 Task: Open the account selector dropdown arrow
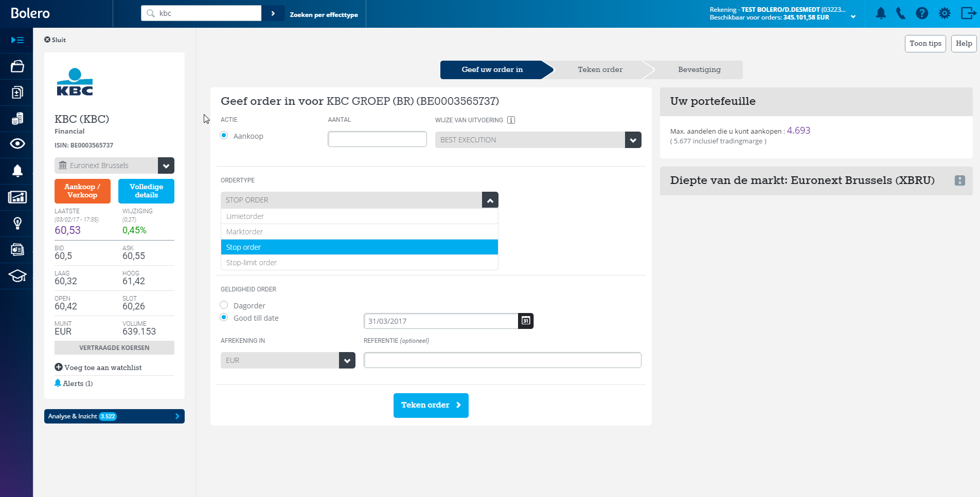point(853,16)
